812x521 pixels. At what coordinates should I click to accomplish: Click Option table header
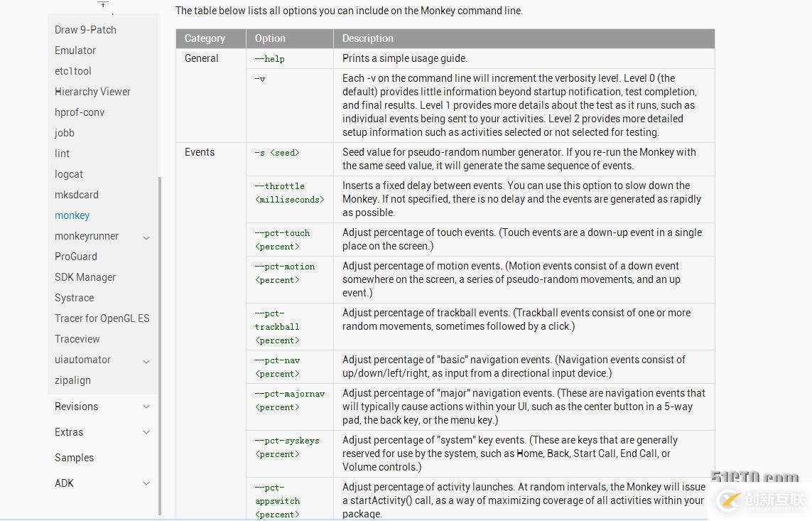click(x=289, y=38)
